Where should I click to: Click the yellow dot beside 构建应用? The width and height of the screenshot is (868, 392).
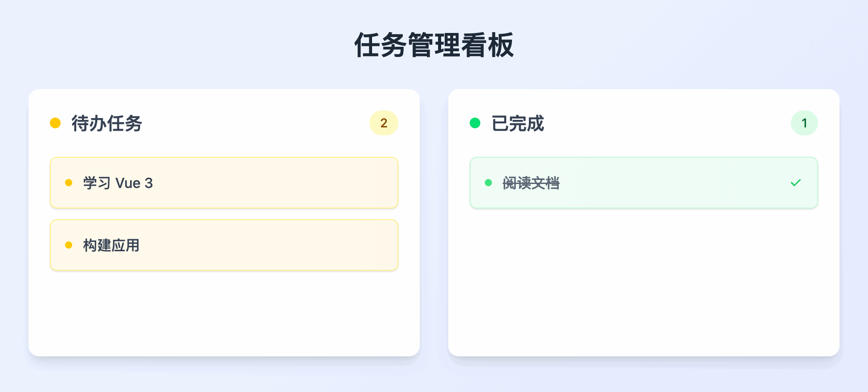point(69,245)
